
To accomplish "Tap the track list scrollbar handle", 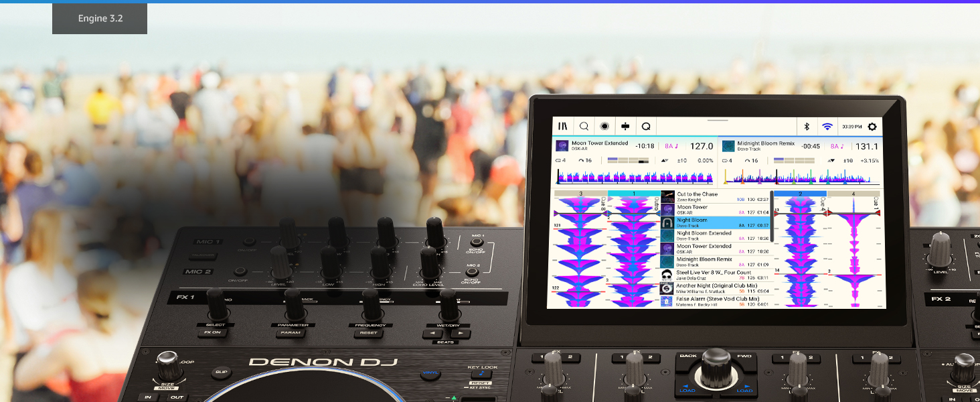I will [772, 216].
